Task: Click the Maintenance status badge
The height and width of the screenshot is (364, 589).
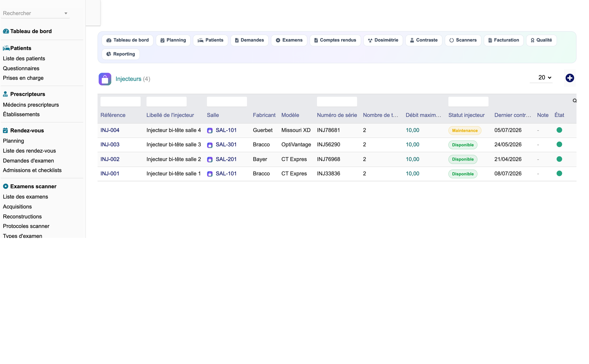Action: click(465, 131)
